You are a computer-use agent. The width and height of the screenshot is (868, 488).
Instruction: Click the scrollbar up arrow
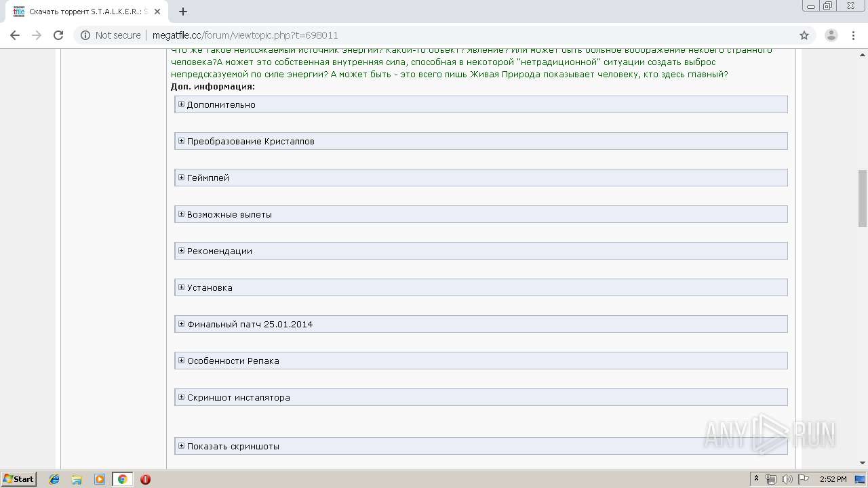pos(863,54)
